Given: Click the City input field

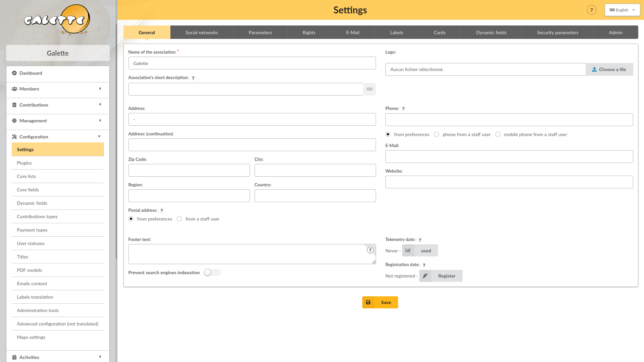Looking at the screenshot, I should coord(315,170).
